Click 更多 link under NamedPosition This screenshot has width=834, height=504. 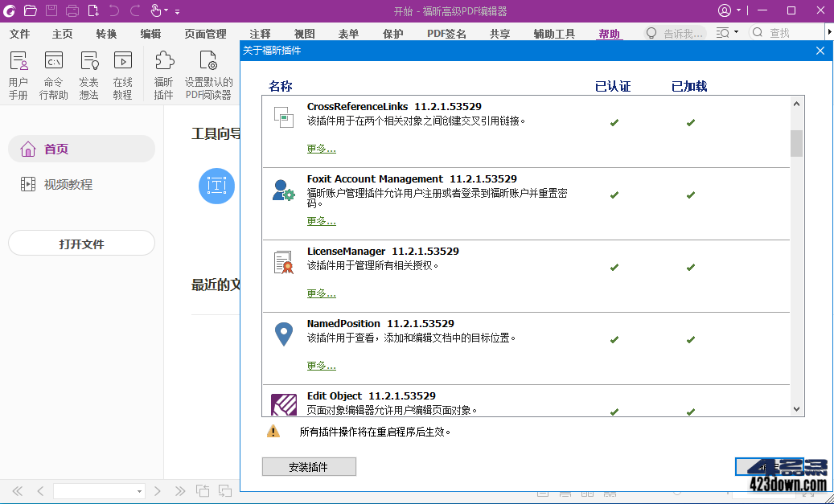click(x=321, y=366)
